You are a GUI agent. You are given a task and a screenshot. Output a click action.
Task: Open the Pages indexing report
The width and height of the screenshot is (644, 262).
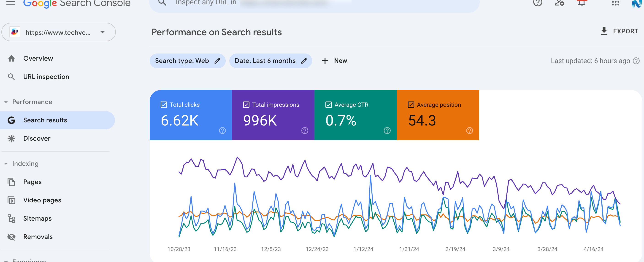pyautogui.click(x=57, y=182)
